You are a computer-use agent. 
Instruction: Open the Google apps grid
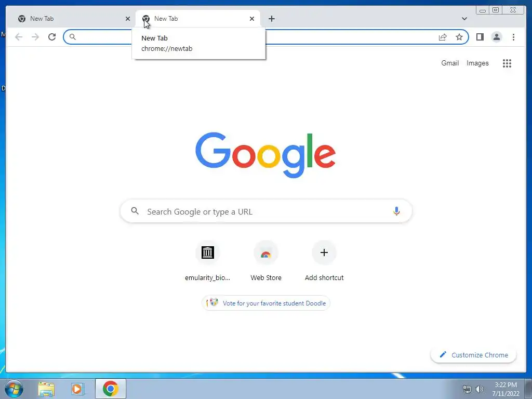[507, 63]
